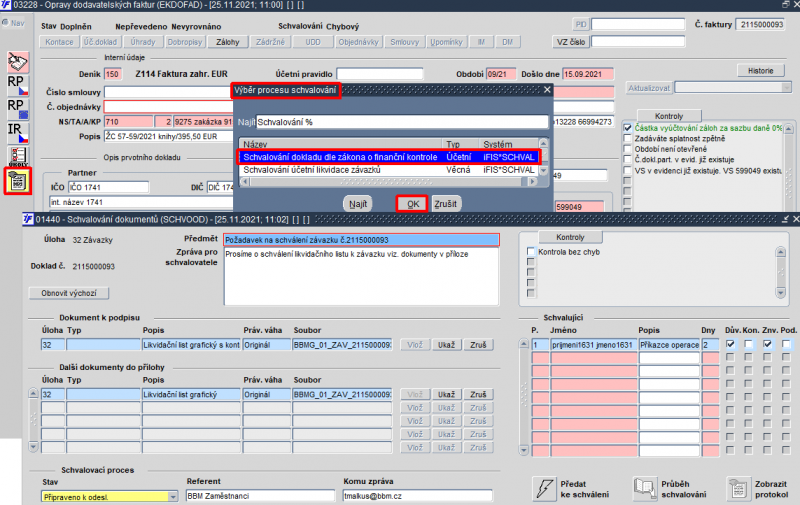Click process list scrollbar down arrow
The image size is (800, 505).
(543, 170)
